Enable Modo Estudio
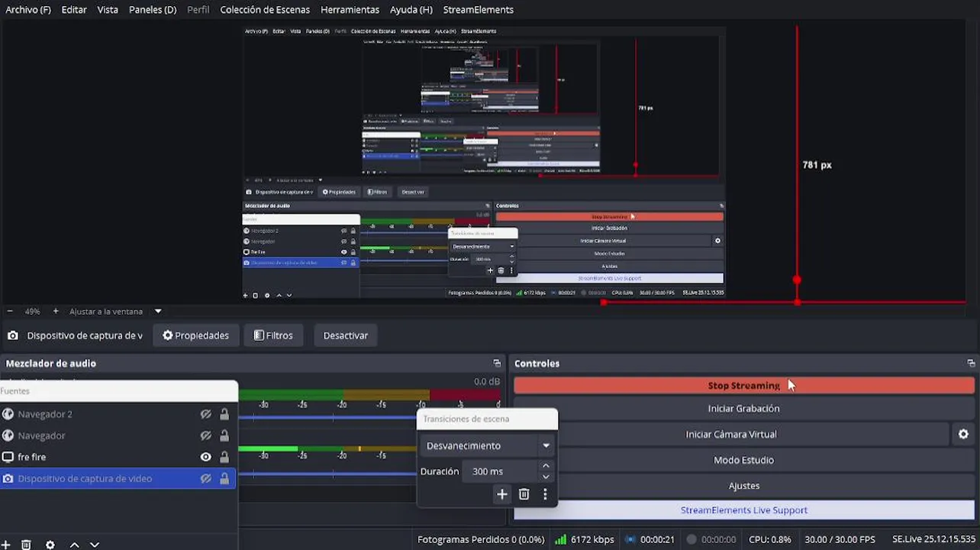This screenshot has width=980, height=550. click(x=744, y=460)
